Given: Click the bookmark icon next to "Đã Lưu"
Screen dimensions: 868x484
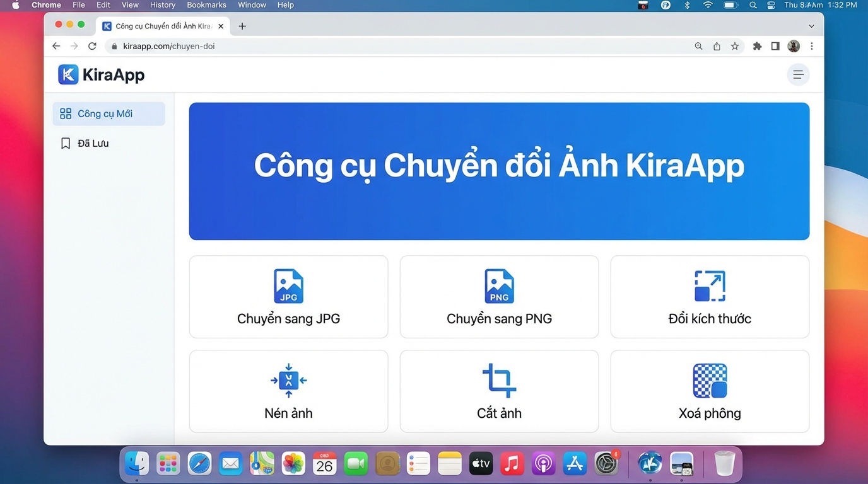Looking at the screenshot, I should click(x=66, y=143).
